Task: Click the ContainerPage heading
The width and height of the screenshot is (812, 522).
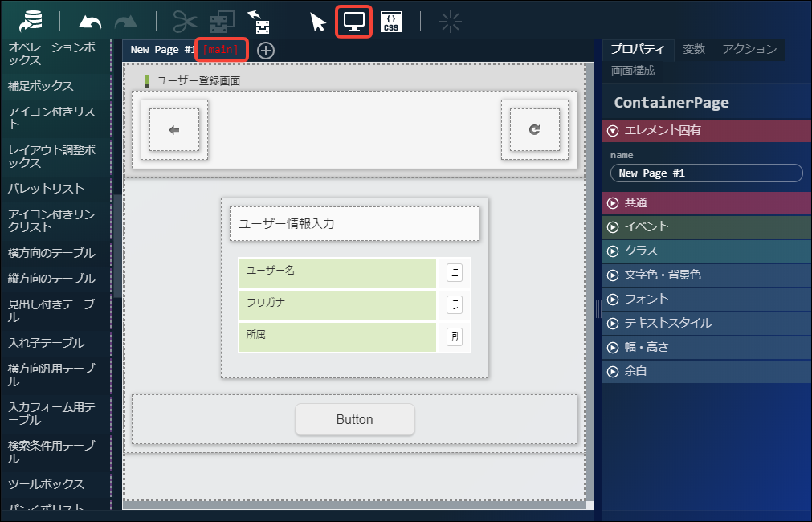Action: 671,103
